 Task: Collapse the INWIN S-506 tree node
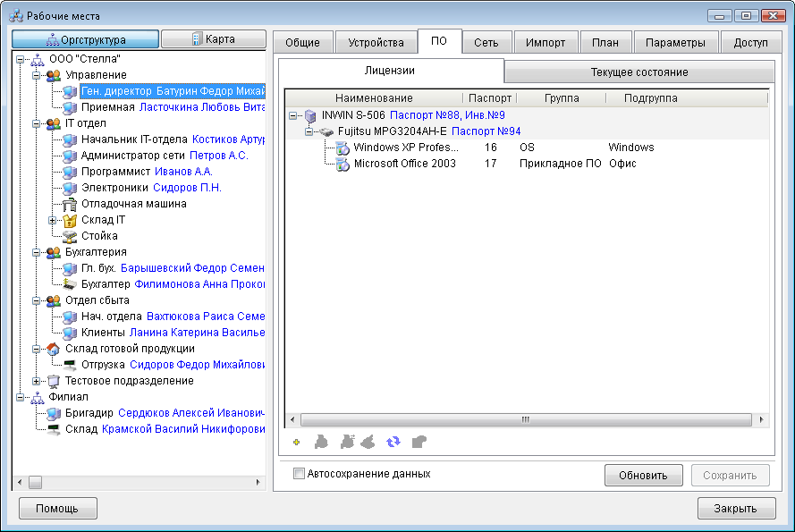coord(291,114)
